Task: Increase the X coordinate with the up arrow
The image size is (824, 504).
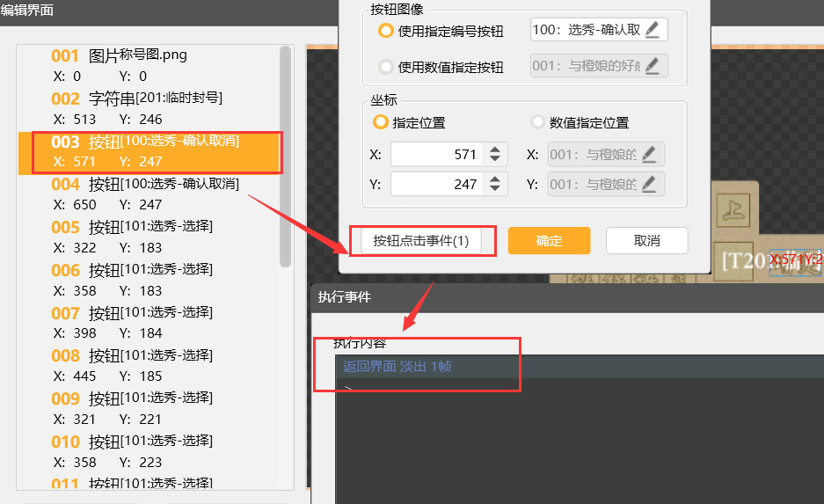Action: click(x=495, y=150)
